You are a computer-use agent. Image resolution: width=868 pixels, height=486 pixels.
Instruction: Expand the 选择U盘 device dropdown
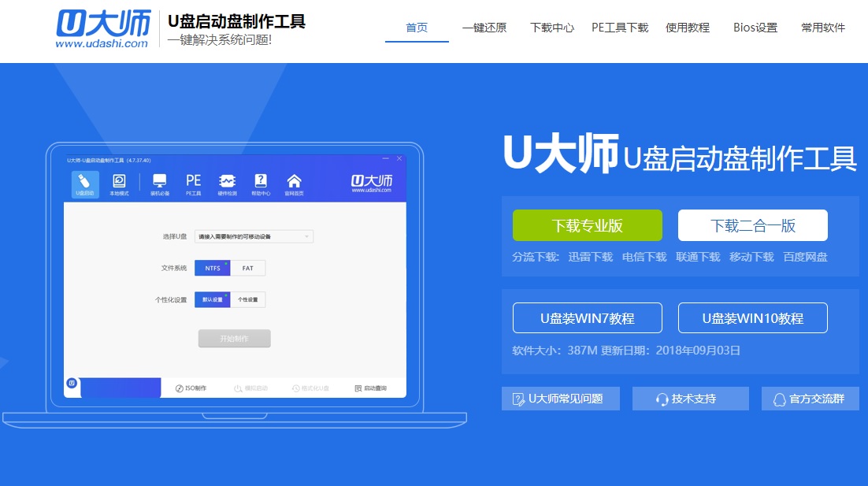click(254, 236)
